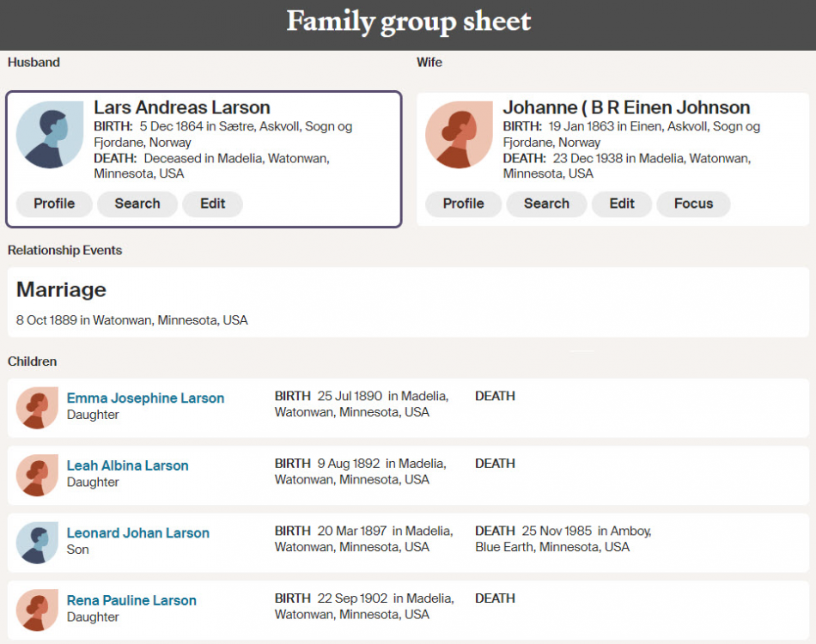Open Leah Albina Larson link
The width and height of the screenshot is (816, 644).
click(x=127, y=465)
